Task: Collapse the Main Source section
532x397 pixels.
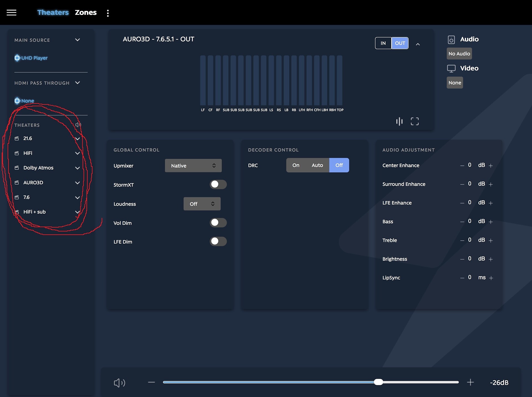Action: (x=78, y=40)
